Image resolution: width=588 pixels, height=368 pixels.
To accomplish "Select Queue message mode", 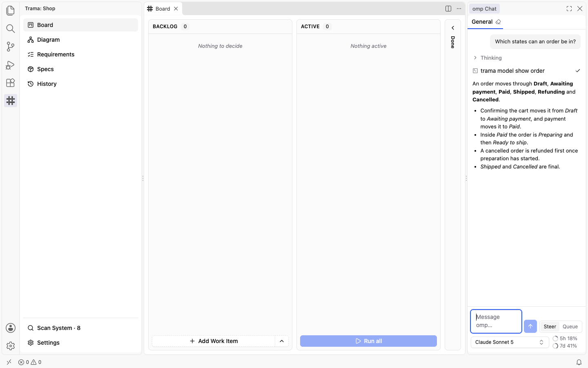I will [570, 327].
